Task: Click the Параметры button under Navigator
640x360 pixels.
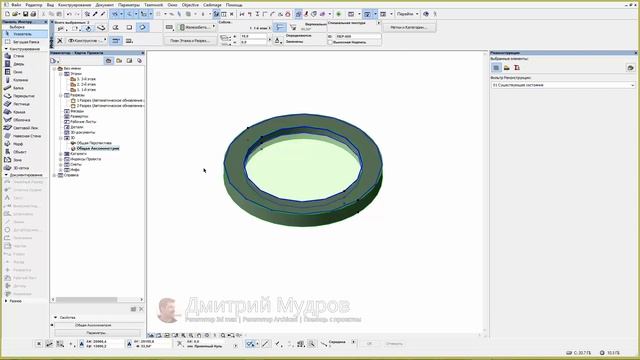Action: [x=97, y=333]
